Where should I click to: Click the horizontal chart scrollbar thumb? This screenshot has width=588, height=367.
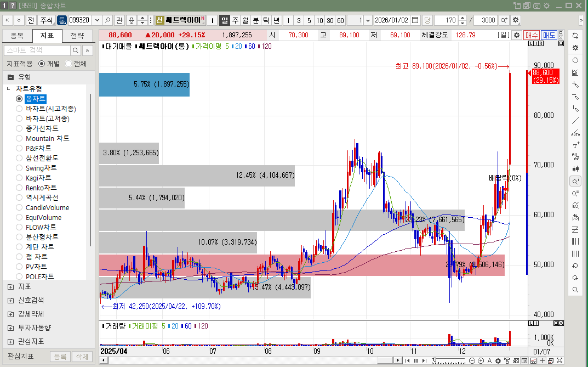pyautogui.click(x=384, y=360)
